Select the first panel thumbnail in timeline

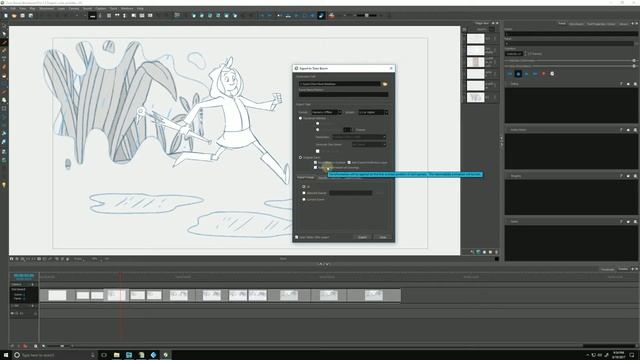pos(57,295)
